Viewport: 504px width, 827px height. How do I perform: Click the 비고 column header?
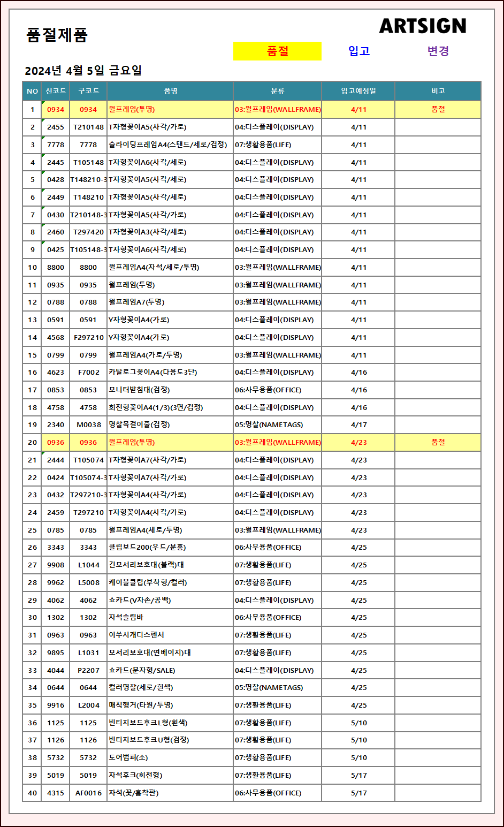[x=438, y=91]
